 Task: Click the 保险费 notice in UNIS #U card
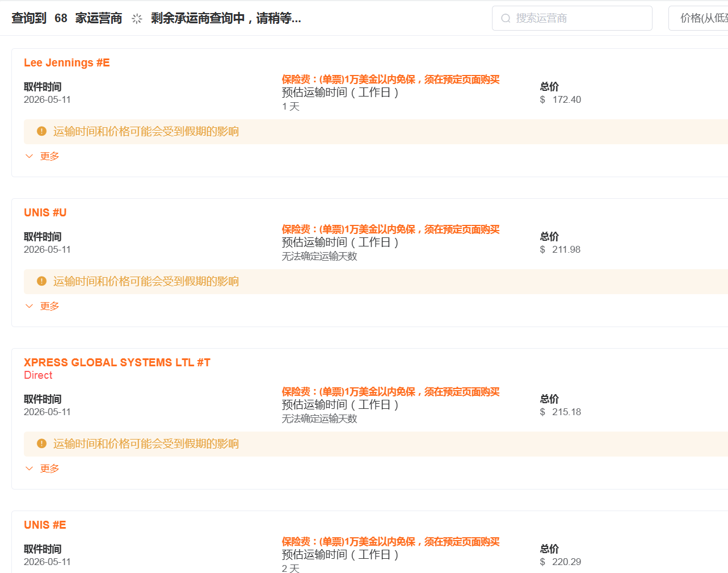coord(390,229)
